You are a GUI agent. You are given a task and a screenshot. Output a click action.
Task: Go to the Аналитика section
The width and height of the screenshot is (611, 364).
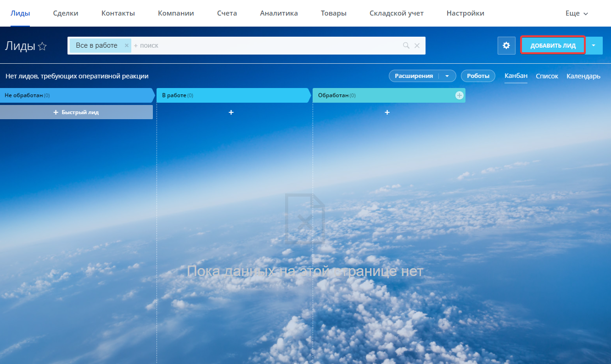279,13
